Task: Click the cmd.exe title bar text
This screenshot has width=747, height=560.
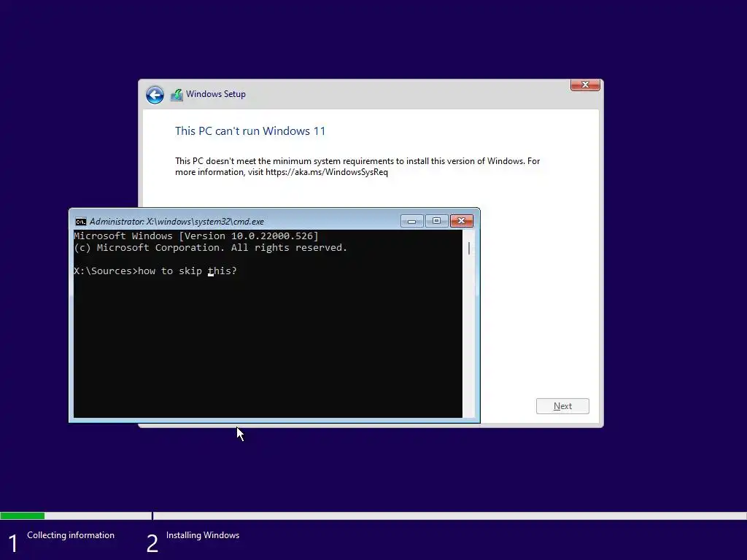Action: click(177, 222)
